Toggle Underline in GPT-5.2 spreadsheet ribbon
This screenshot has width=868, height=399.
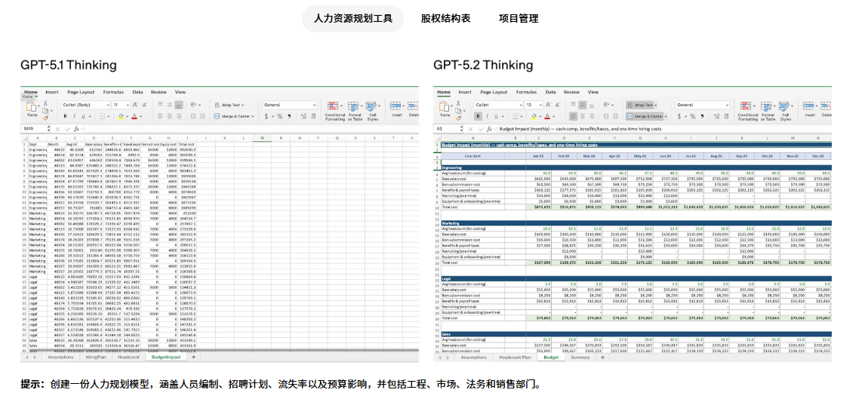point(497,116)
